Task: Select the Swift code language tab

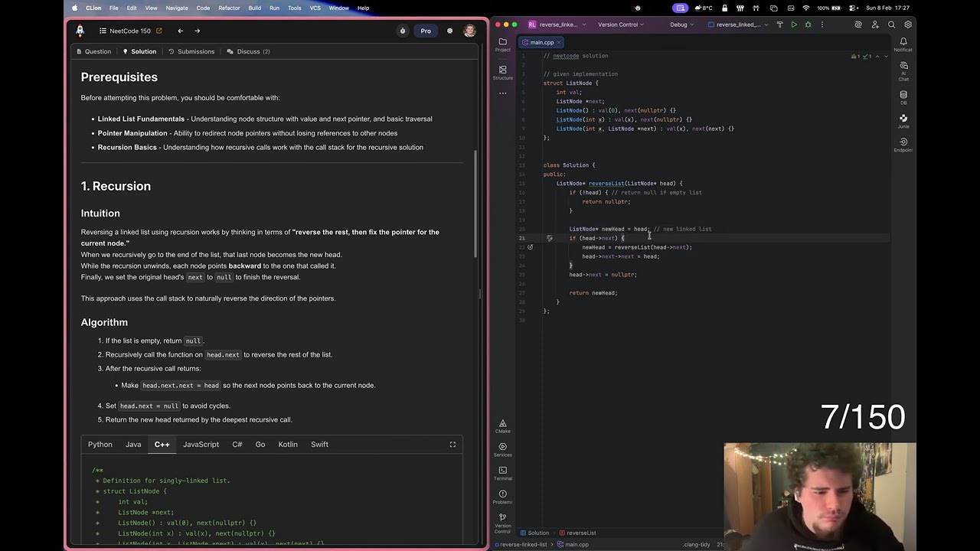Action: (x=319, y=445)
